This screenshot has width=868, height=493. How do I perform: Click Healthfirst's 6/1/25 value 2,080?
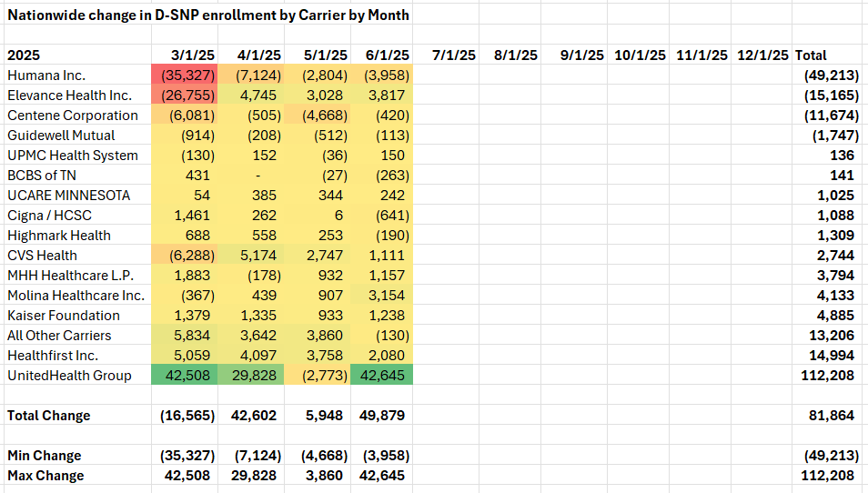[381, 355]
